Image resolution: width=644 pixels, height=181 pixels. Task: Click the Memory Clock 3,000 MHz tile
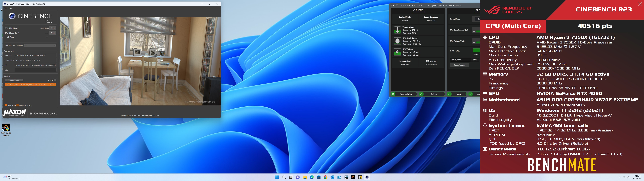pyautogui.click(x=405, y=63)
